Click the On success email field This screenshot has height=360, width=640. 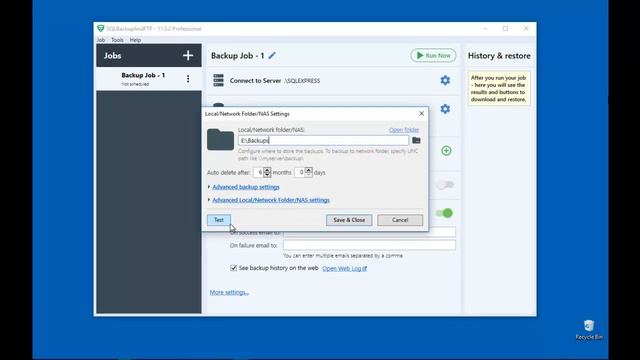point(369,233)
